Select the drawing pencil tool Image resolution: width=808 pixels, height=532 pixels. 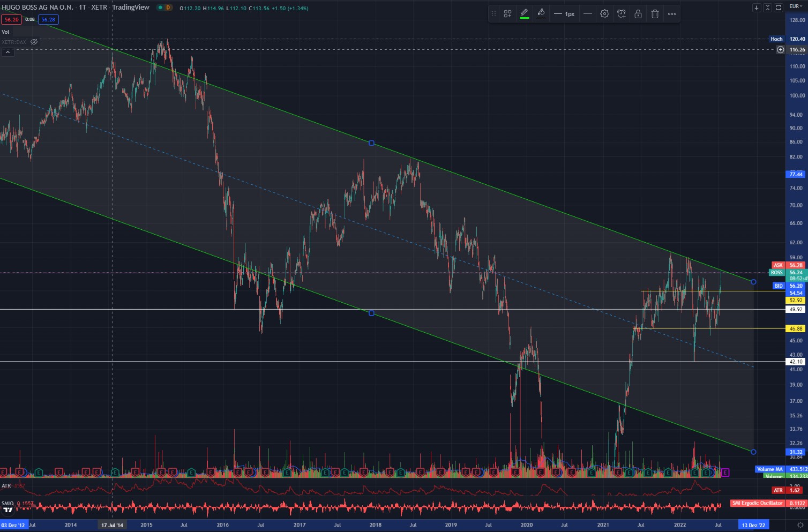pos(524,13)
